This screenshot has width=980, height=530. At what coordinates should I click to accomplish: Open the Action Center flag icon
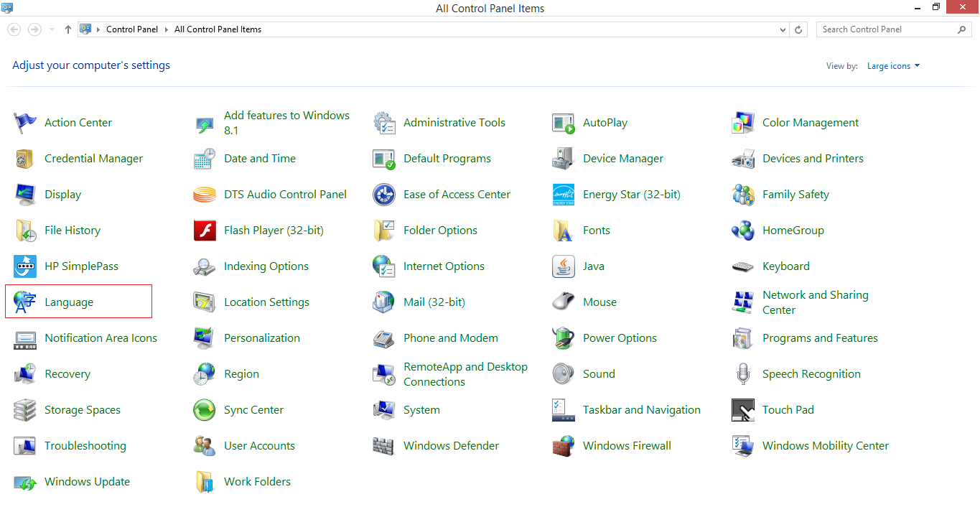pyautogui.click(x=25, y=123)
